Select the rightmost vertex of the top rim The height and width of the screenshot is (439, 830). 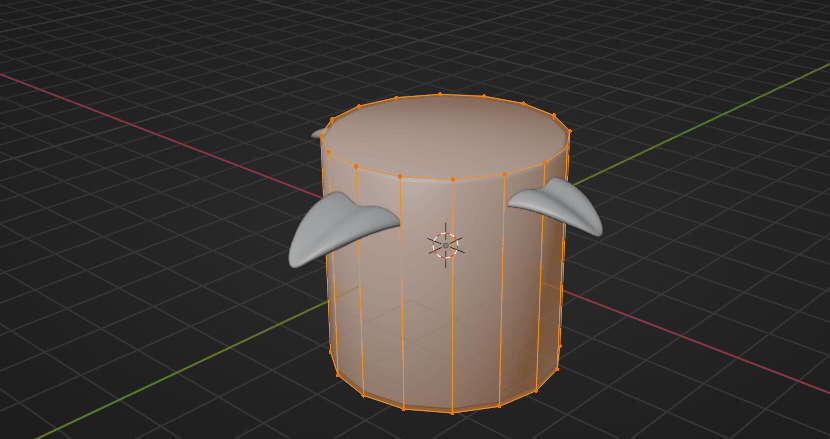tap(570, 131)
